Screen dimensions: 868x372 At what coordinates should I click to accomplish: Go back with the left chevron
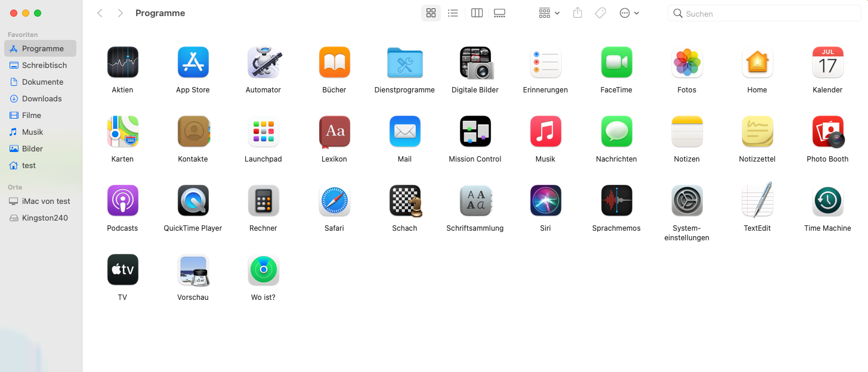tap(100, 13)
